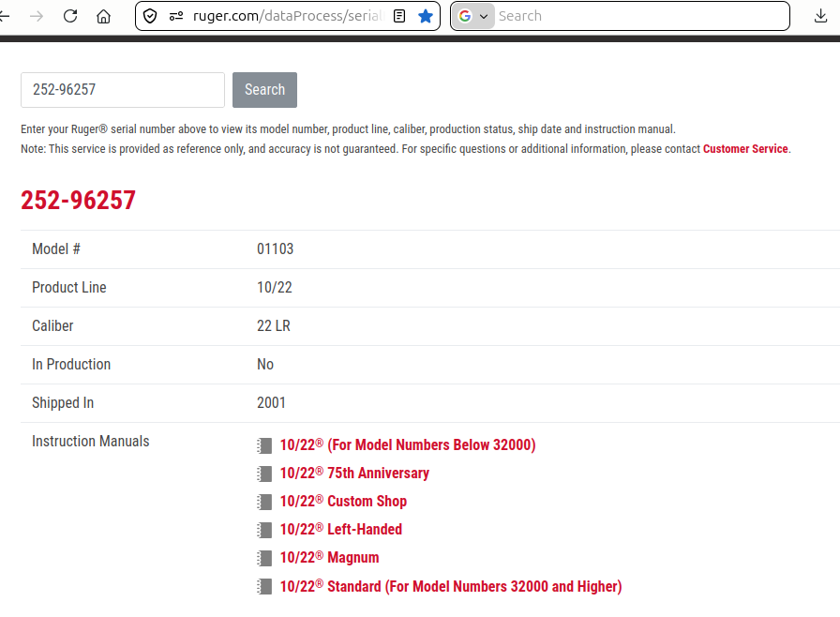Image resolution: width=840 pixels, height=617 pixels.
Task: Toggle reader view in the address bar
Action: 399,16
